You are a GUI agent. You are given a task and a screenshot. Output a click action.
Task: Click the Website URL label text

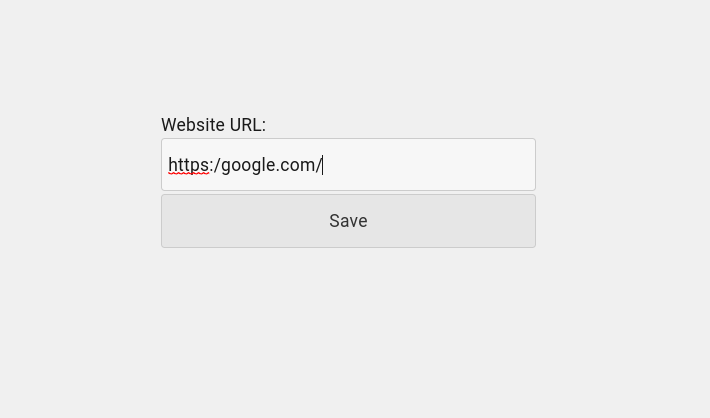point(213,125)
